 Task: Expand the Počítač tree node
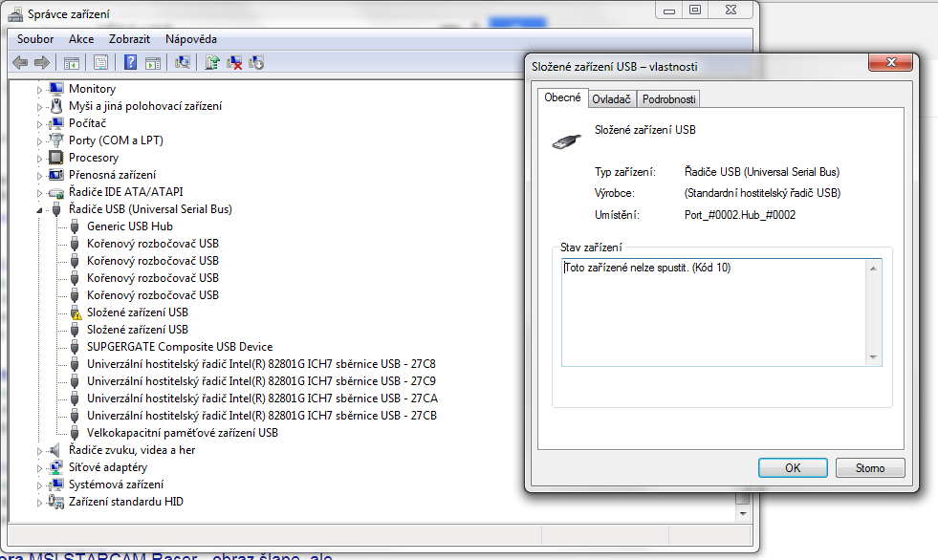pyautogui.click(x=39, y=124)
